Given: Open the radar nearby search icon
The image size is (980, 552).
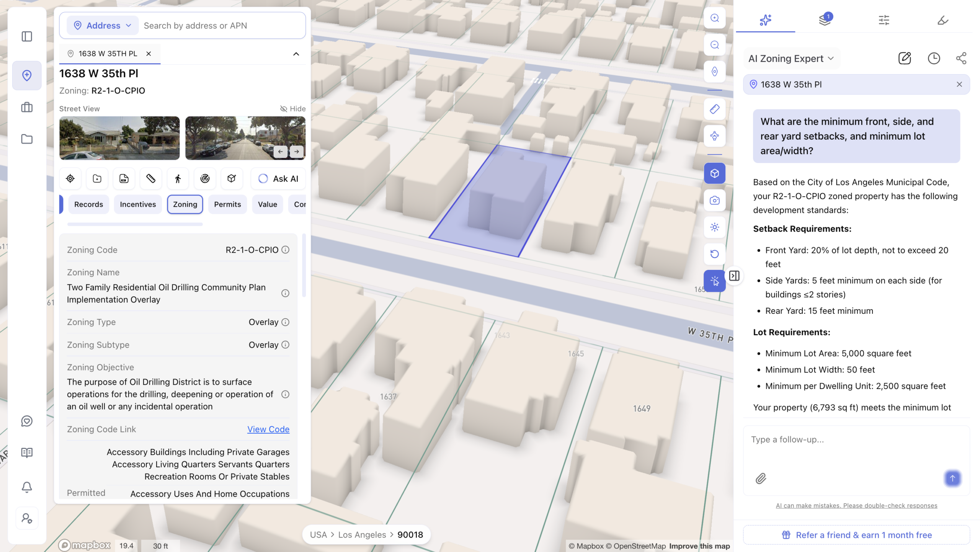Looking at the screenshot, I should tap(205, 178).
